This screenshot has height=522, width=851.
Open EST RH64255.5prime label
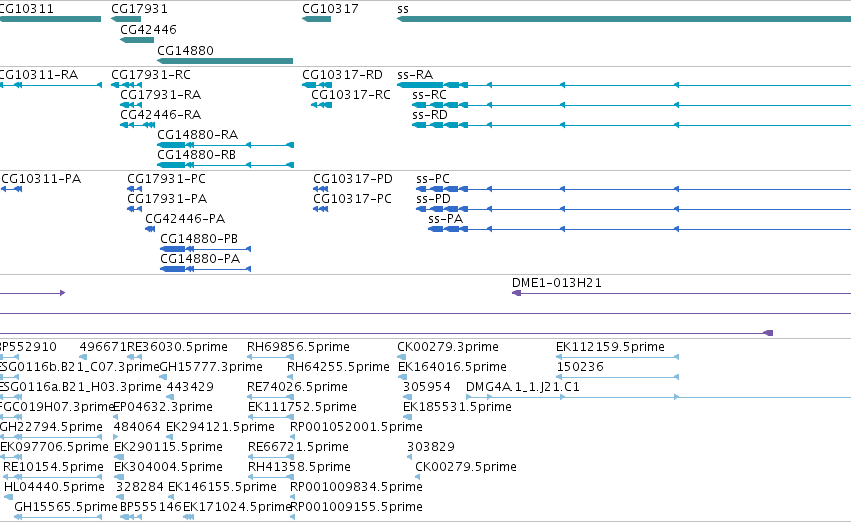[338, 367]
